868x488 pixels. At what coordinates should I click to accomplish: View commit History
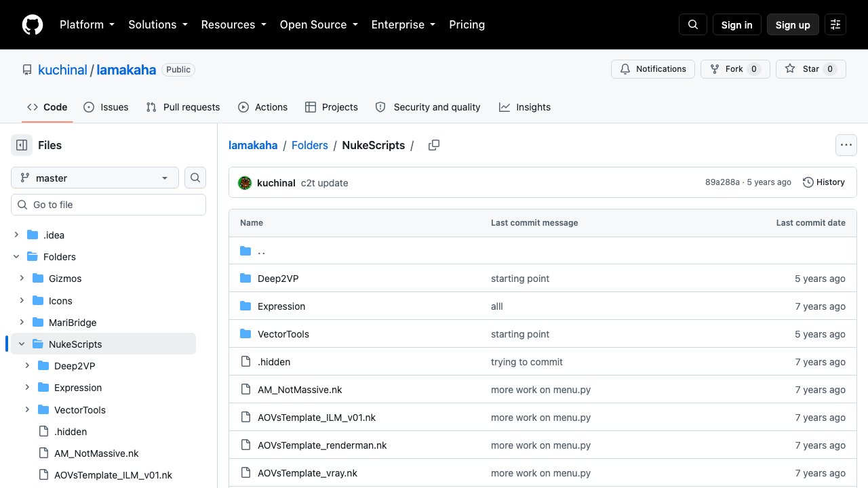coord(824,182)
